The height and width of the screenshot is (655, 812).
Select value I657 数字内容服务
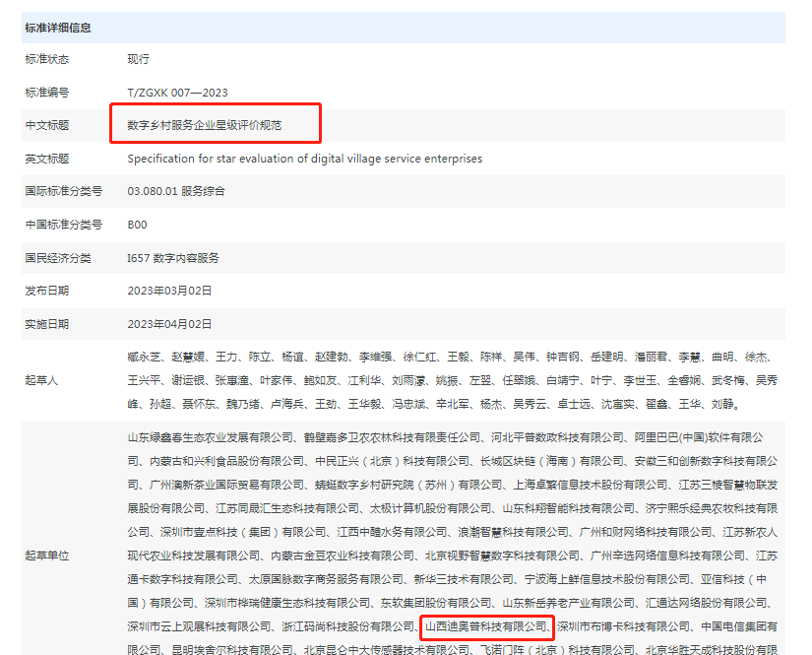(173, 258)
